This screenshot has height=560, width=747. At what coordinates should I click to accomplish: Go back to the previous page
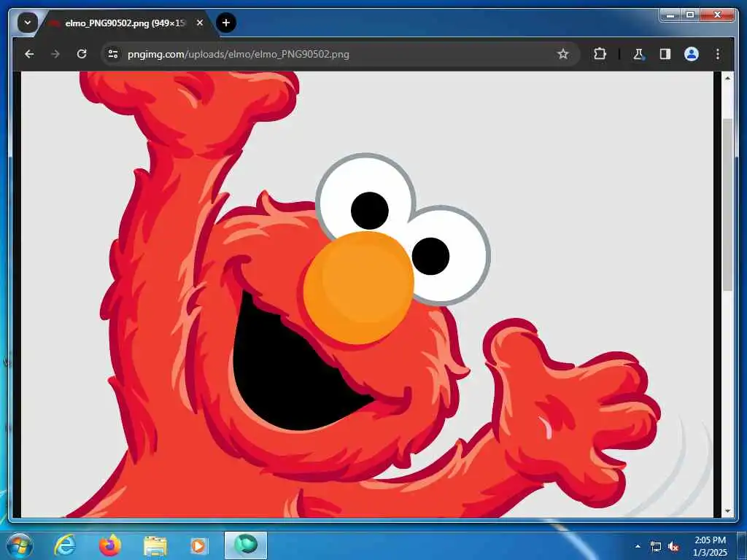(29, 54)
